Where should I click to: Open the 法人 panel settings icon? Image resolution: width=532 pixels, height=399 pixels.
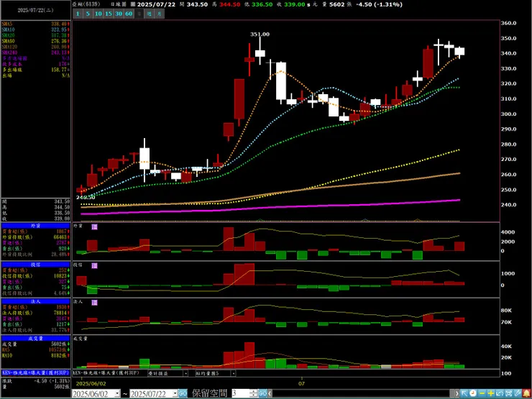point(94,302)
